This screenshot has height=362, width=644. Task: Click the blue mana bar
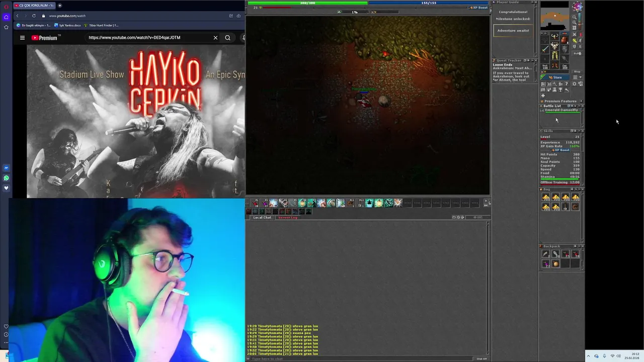(x=429, y=3)
